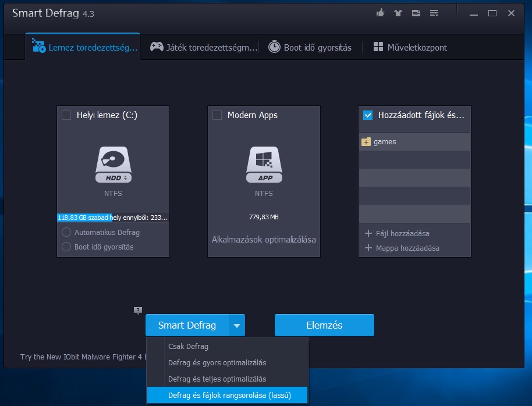532x406 pixels.
Task: Click the thumbs-up like icon
Action: [x=380, y=13]
